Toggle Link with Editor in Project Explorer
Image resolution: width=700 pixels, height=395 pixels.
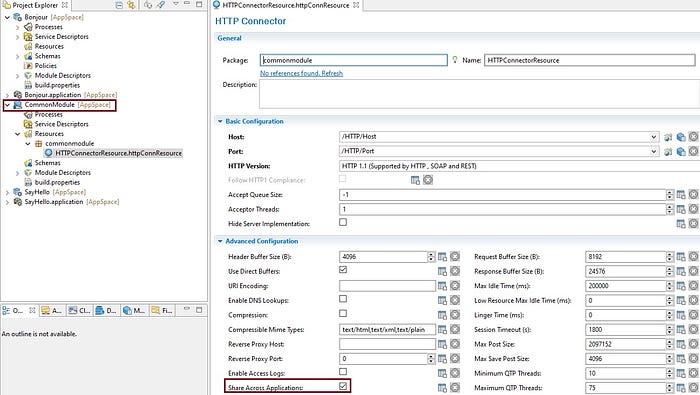click(x=131, y=5)
